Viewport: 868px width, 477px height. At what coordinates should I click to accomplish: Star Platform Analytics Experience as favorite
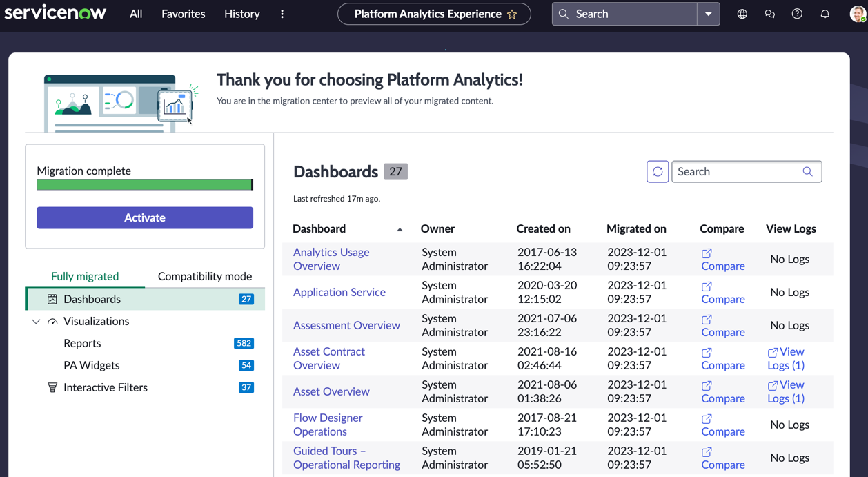coord(512,14)
